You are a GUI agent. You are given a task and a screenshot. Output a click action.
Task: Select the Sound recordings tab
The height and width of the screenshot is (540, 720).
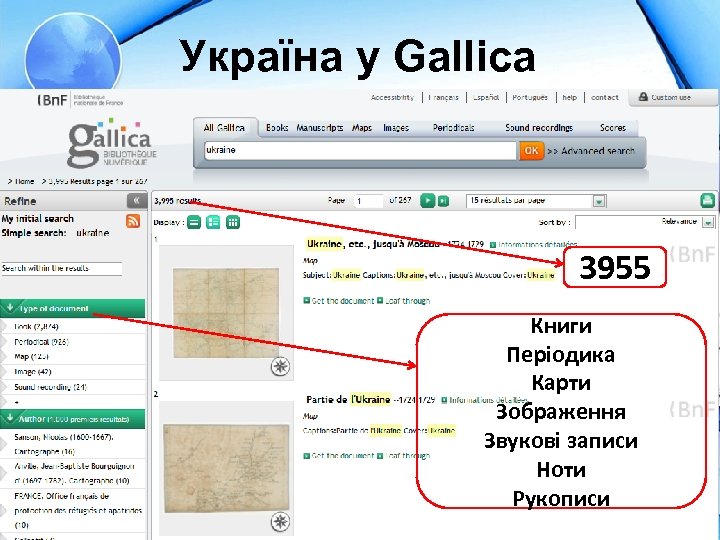(x=539, y=128)
